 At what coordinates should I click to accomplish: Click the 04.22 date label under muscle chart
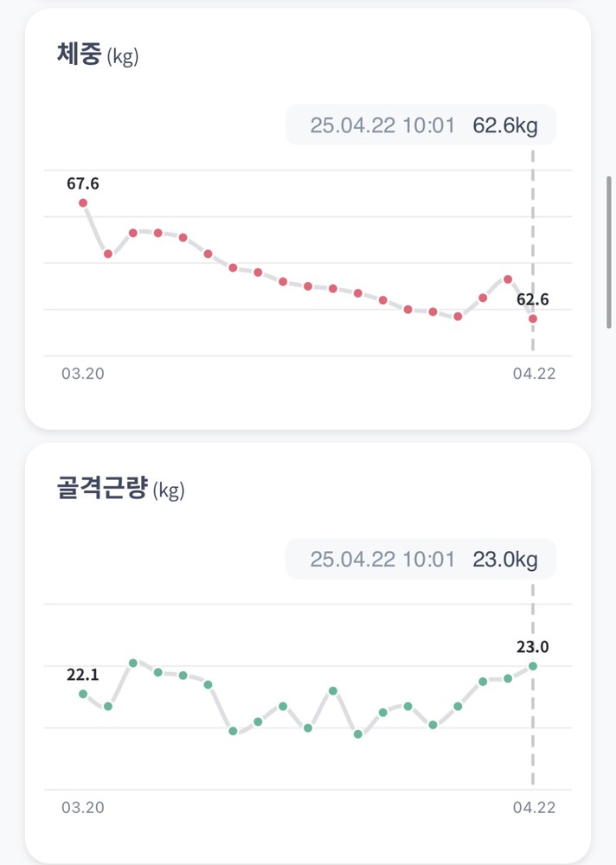tap(534, 808)
